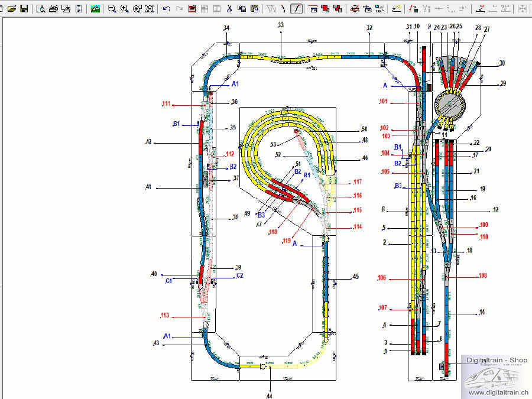Cut the selection using the scissors icon
532x399 pixels.
click(229, 9)
